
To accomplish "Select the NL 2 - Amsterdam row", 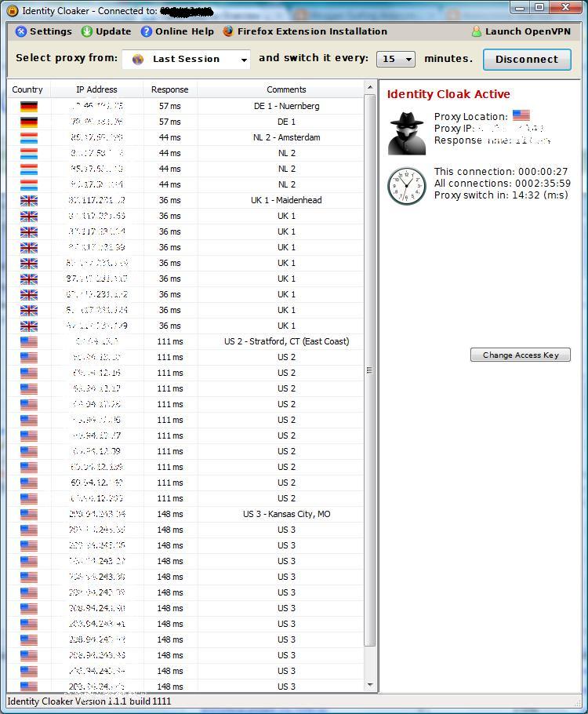I will [186, 137].
